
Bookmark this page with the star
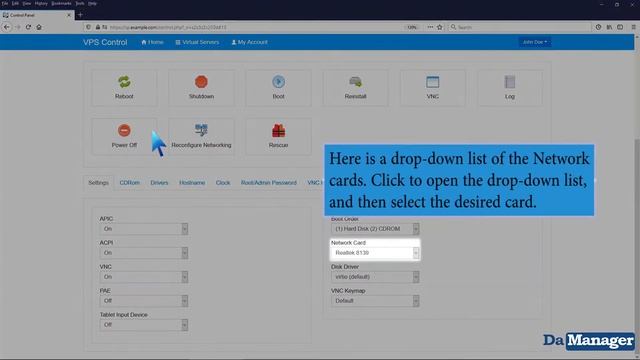(x=440, y=27)
